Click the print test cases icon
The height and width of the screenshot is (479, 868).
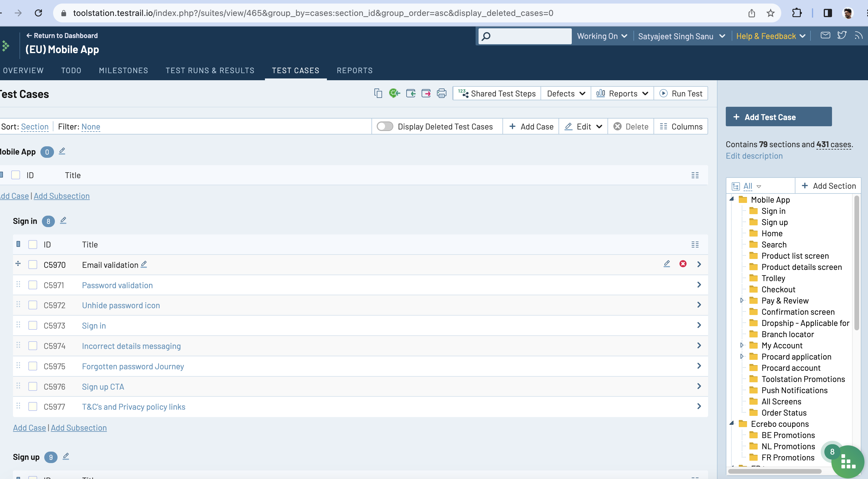pyautogui.click(x=441, y=93)
